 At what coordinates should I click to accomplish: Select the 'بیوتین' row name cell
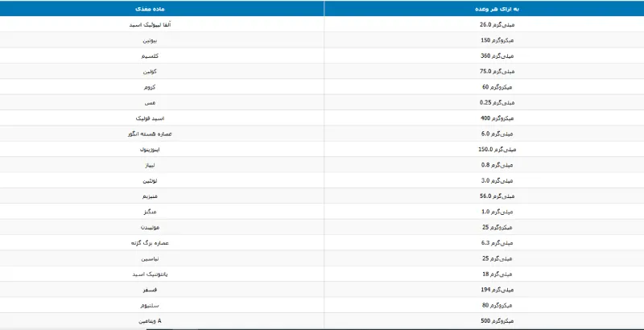[x=150, y=40]
